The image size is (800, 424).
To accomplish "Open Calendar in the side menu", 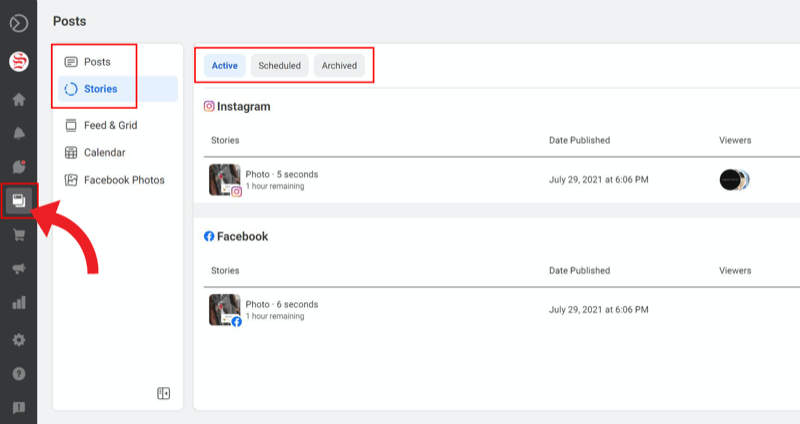I will click(x=104, y=153).
